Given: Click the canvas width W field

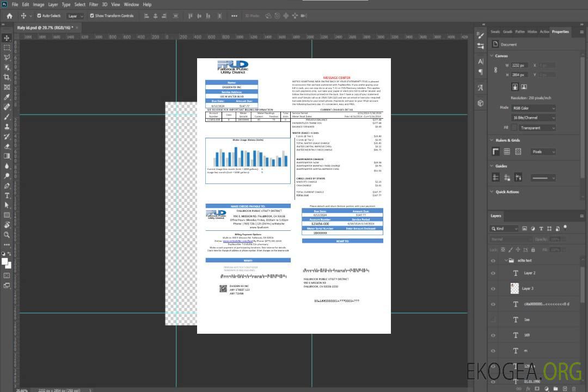Looking at the screenshot, I should (x=519, y=65).
